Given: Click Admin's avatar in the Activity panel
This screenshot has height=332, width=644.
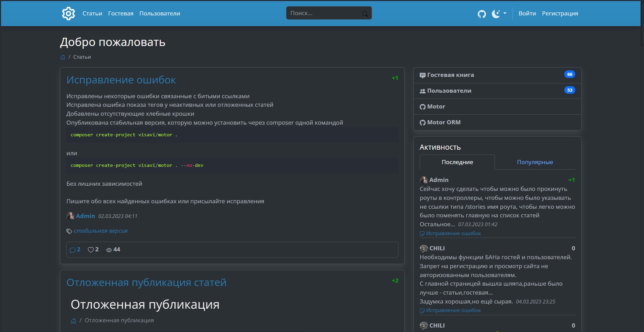Looking at the screenshot, I should point(423,180).
